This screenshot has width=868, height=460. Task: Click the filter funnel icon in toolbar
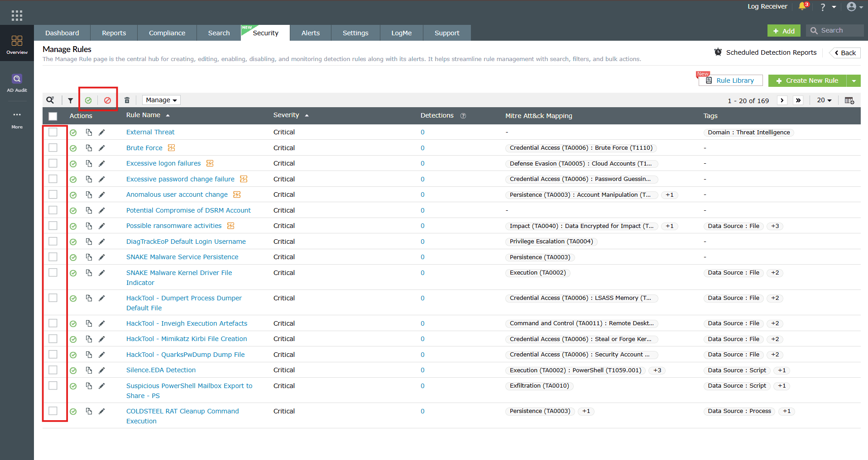tap(70, 100)
